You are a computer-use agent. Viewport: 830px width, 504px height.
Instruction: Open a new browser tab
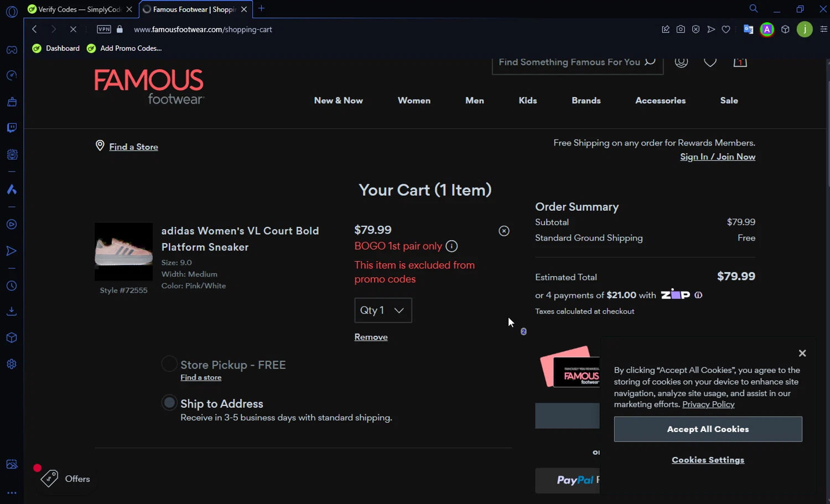coord(262,8)
